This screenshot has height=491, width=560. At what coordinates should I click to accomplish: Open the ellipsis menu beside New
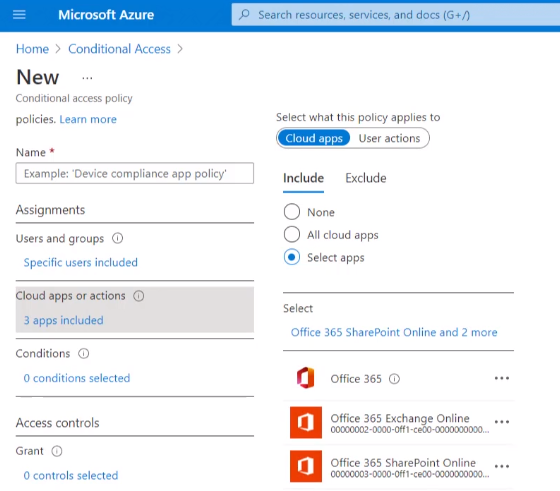pyautogui.click(x=87, y=78)
